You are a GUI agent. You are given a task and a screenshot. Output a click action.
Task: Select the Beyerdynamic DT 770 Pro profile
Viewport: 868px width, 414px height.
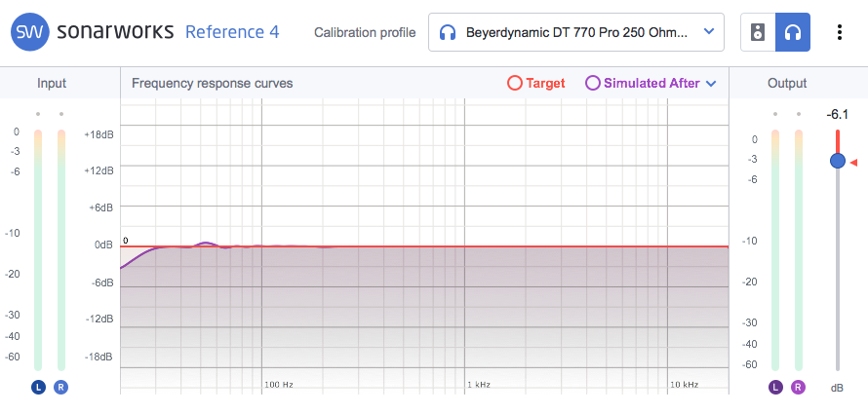(x=576, y=32)
